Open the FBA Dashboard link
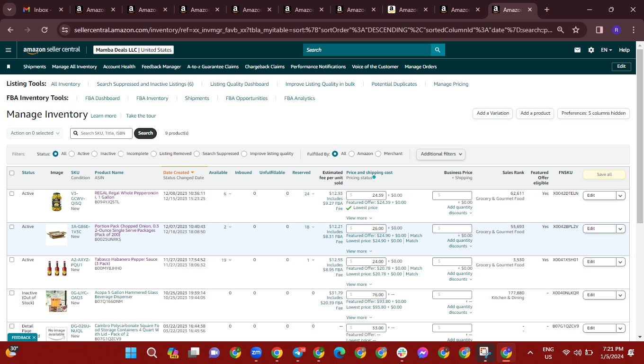644x364 pixels. tap(102, 98)
